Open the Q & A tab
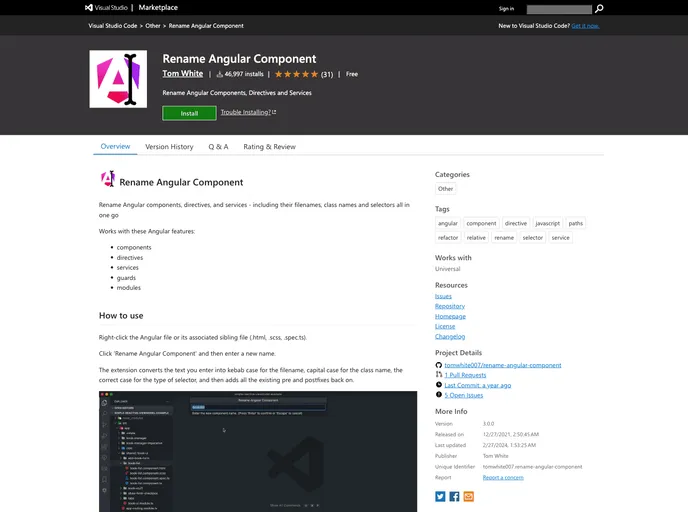 click(x=218, y=147)
